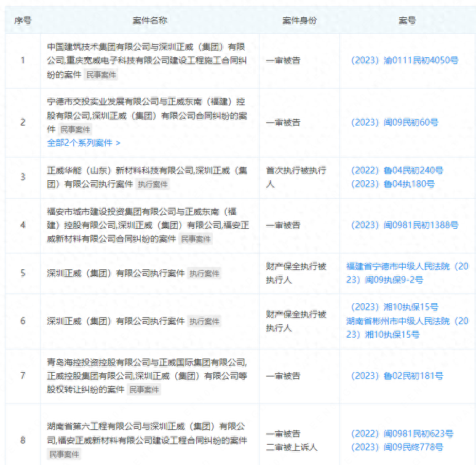Viewport: 476px width, 465px height.
Task: Select case name starting with 中国建筑技术集团有限公司
Action: coord(146,60)
